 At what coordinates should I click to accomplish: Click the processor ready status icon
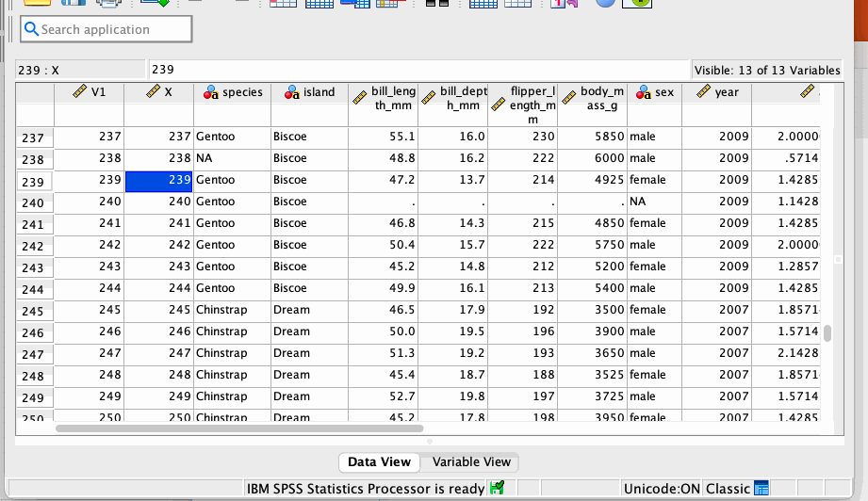[x=497, y=488]
